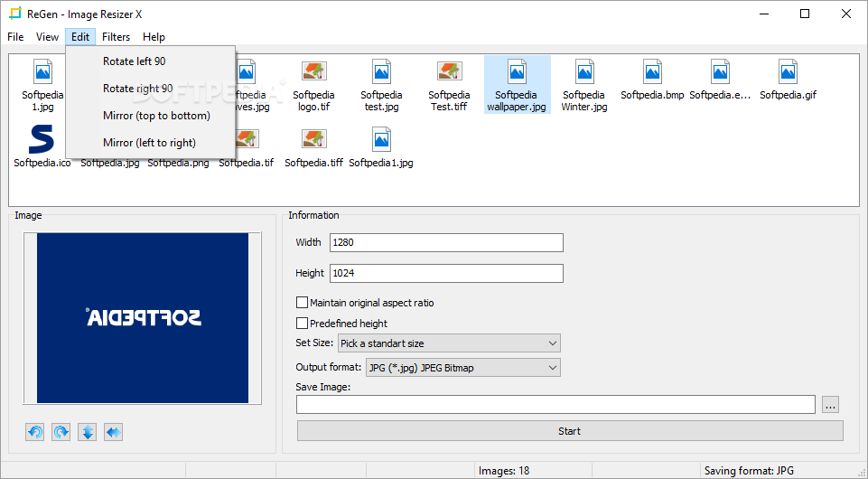
Task: Click the browse (...) button for Save Image
Action: tap(830, 405)
